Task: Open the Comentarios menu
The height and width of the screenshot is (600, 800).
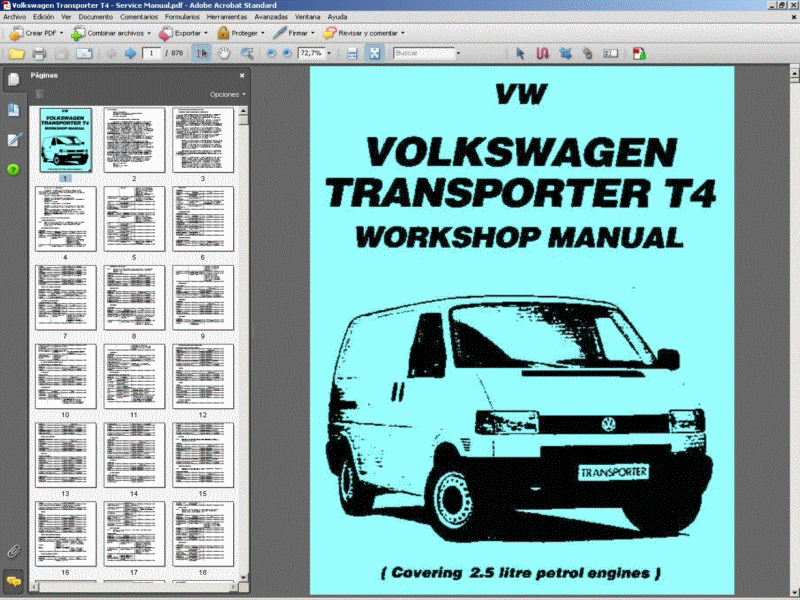Action: [x=139, y=17]
